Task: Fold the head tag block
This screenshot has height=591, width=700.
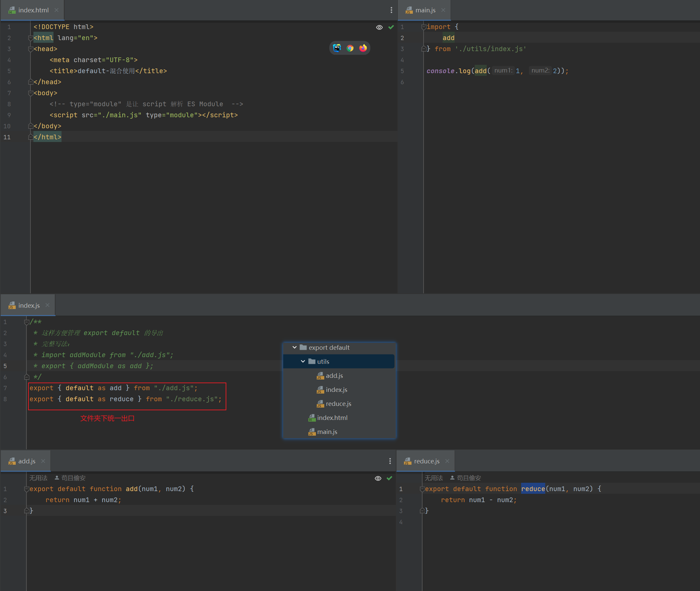Action: [30, 49]
